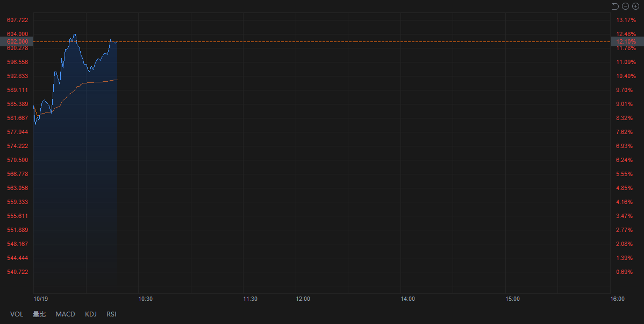Screen dimensions: 644x324
Task: Click the 6.24% percent axis label
Action: point(624,160)
